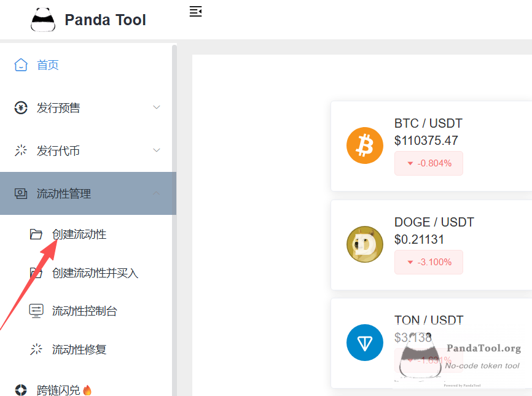The image size is (532, 396).
Task: Open the 发行代币 menu
Action: tap(88, 150)
